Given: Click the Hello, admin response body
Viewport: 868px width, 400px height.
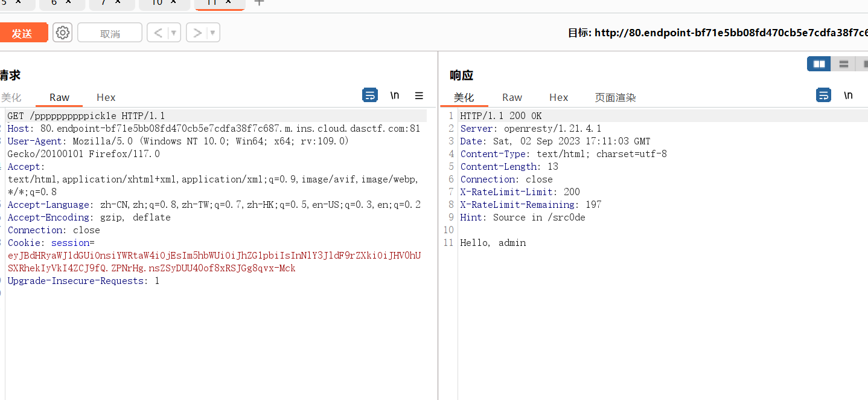Looking at the screenshot, I should [x=493, y=243].
